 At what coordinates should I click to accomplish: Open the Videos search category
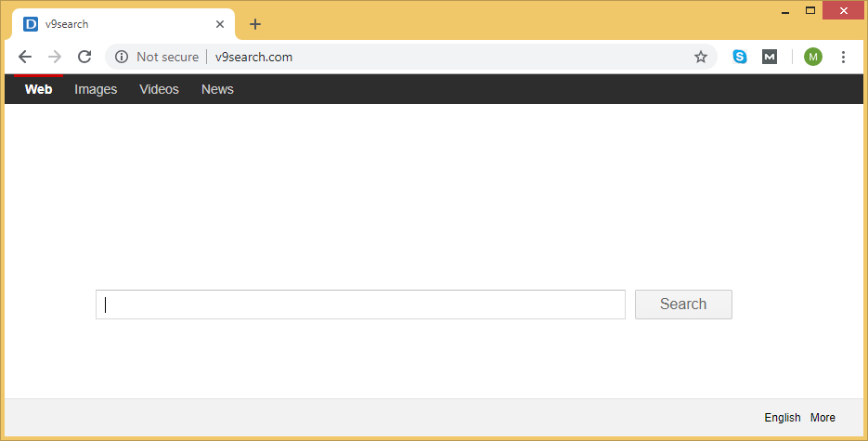pos(159,89)
